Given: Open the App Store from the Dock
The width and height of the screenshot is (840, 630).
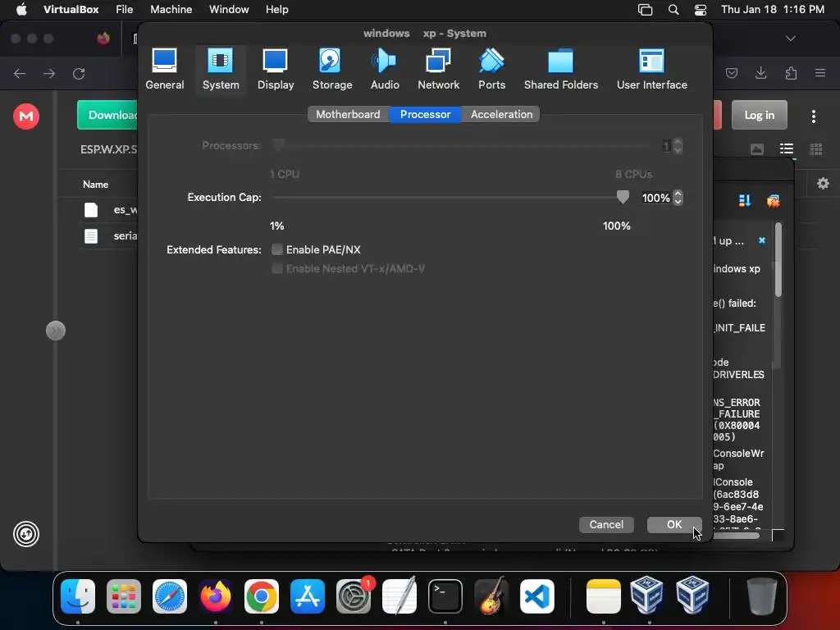Looking at the screenshot, I should coord(308,596).
